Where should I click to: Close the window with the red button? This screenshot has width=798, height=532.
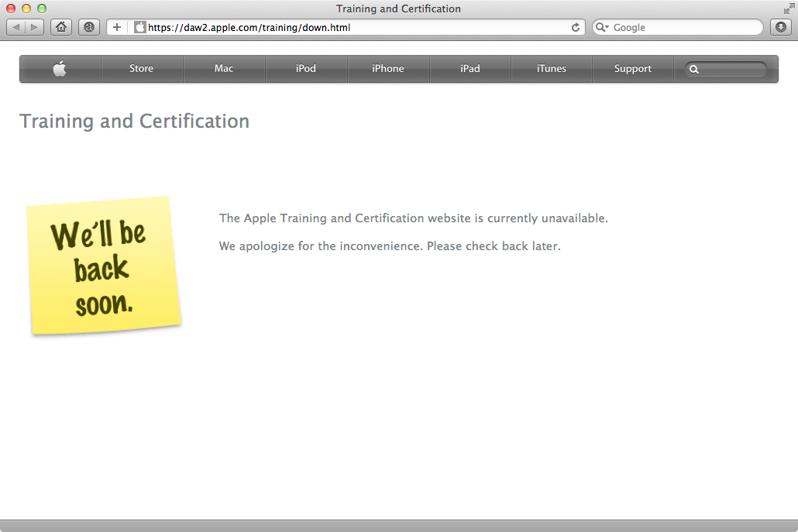11,9
